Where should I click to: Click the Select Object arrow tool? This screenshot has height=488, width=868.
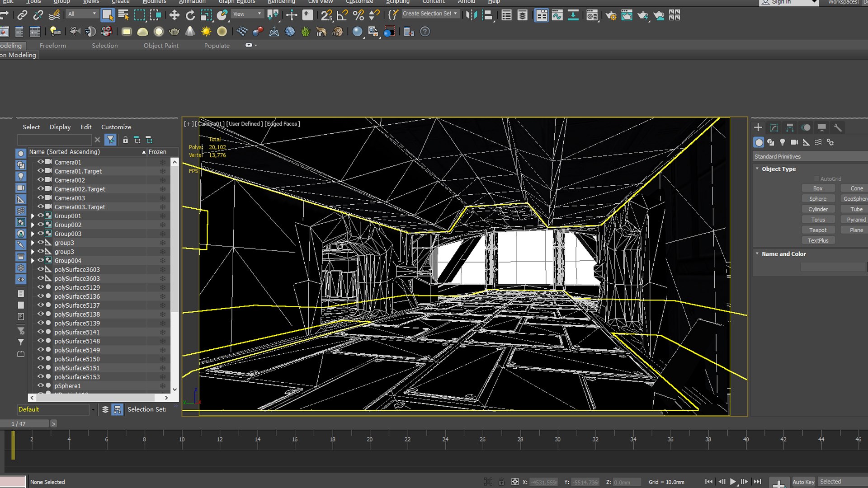point(108,15)
